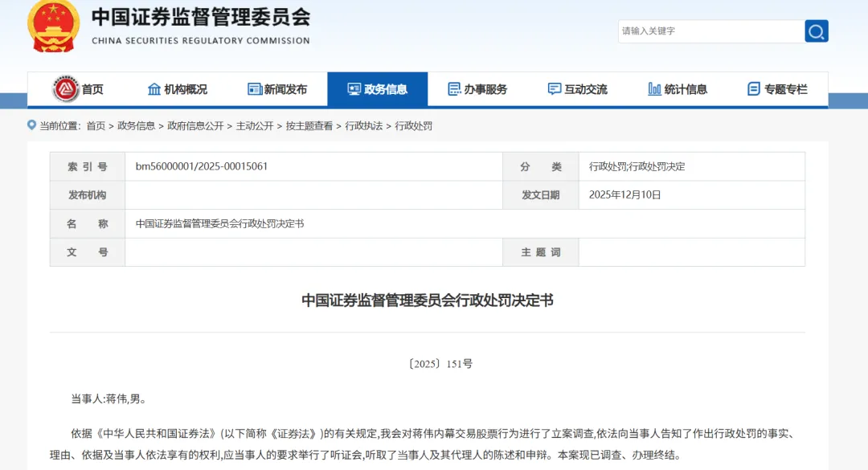The width and height of the screenshot is (868, 470).
Task: Click the 索引号 table label
Action: click(88, 166)
